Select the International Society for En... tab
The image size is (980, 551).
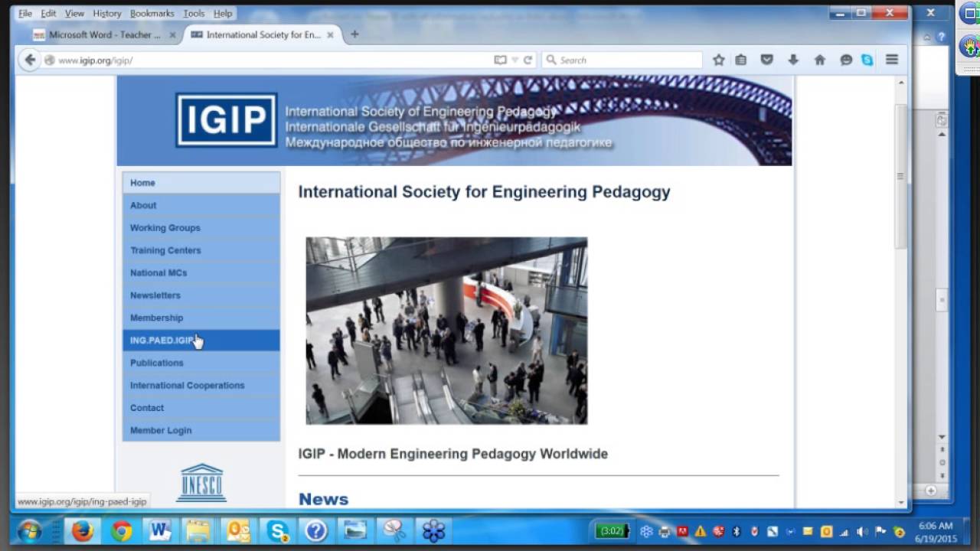click(x=263, y=34)
